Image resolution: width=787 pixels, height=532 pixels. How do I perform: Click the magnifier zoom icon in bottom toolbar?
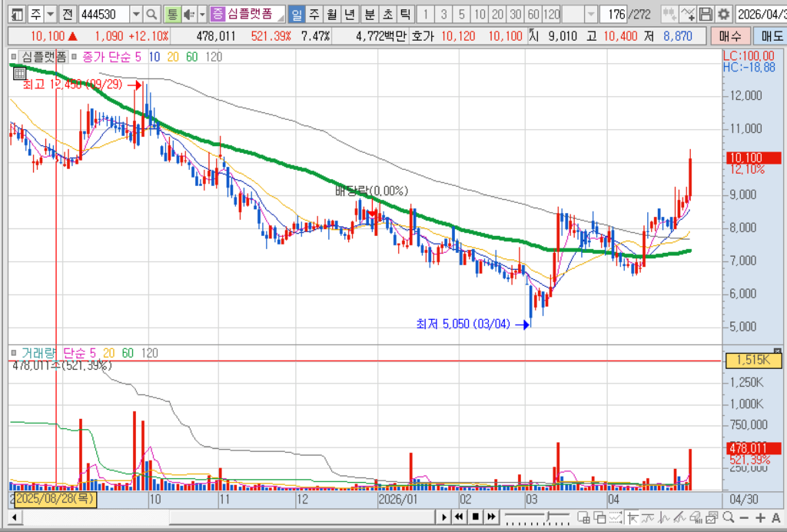click(728, 517)
